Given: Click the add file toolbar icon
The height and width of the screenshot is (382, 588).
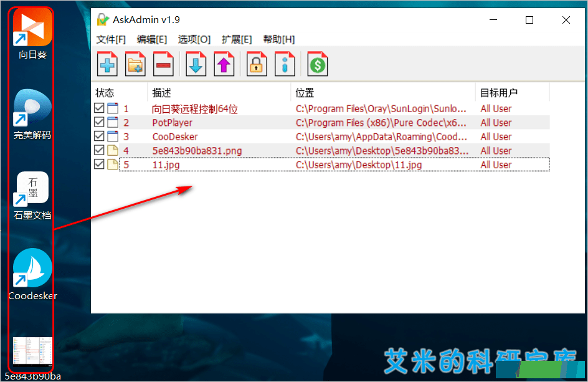Looking at the screenshot, I should coord(107,64).
